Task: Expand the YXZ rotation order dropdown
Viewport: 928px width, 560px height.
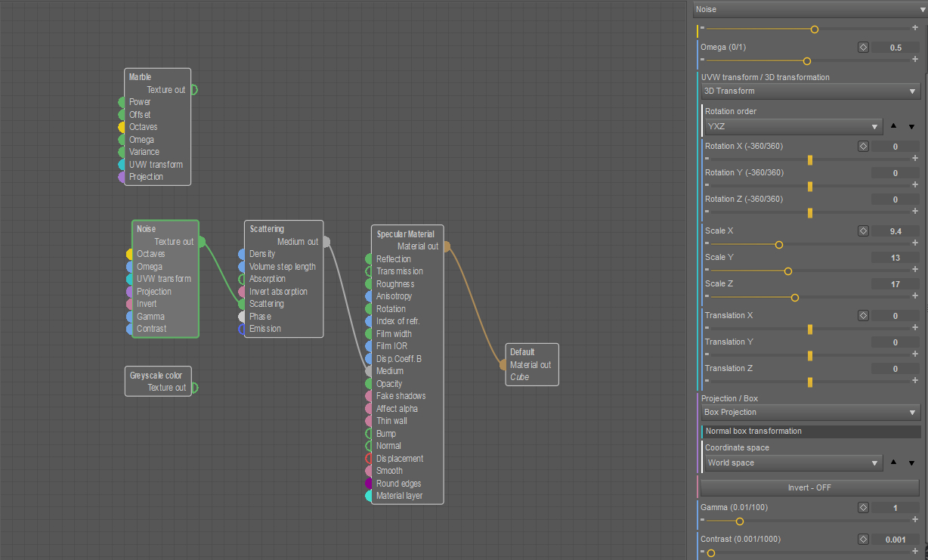Action: pyautogui.click(x=793, y=127)
